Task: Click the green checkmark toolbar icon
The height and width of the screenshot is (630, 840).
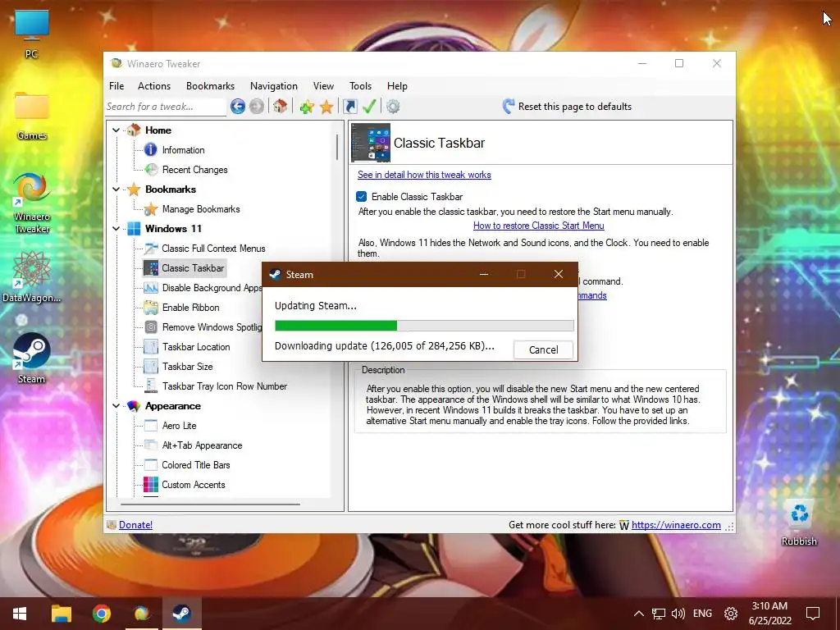Action: [369, 106]
